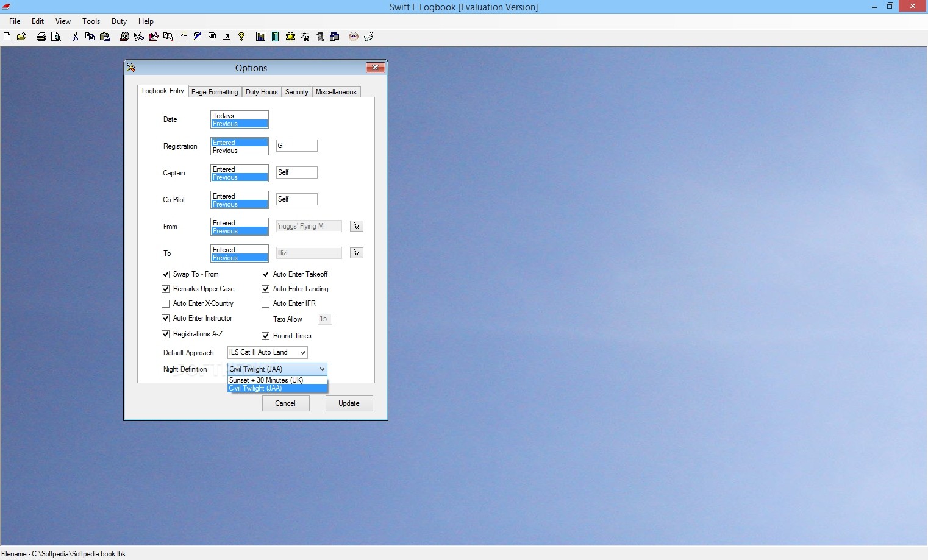The width and height of the screenshot is (928, 560).
Task: Click the browse icon beside From field
Action: 357,226
